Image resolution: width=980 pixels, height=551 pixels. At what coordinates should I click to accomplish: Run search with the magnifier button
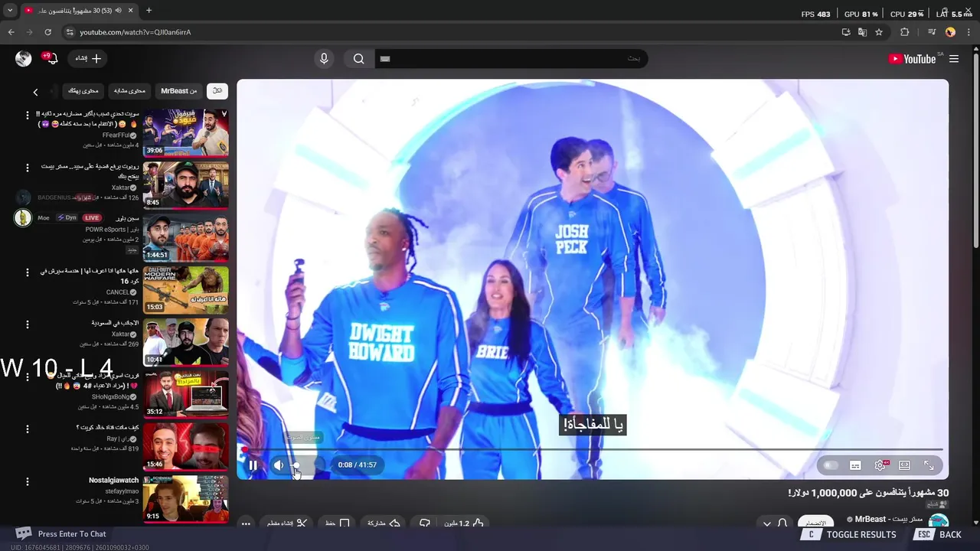(358, 59)
